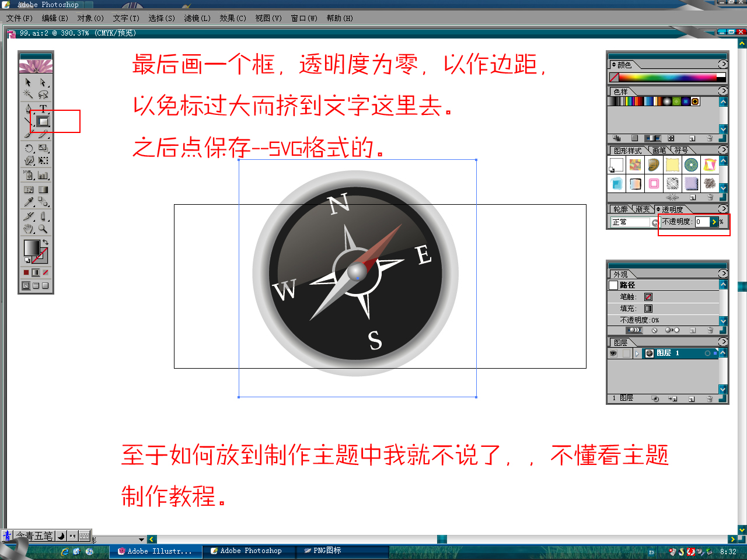Delete layer using Layers panel trash icon
This screenshot has width=747, height=560.
pyautogui.click(x=710, y=399)
